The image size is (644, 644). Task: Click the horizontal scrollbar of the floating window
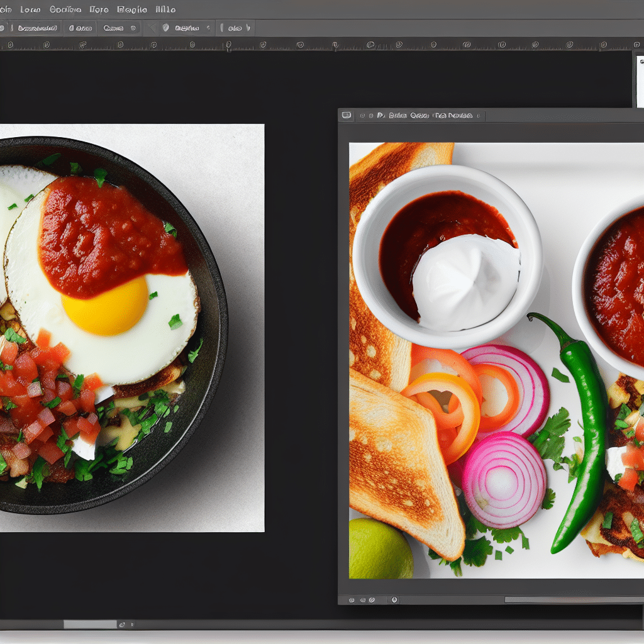tap(566, 600)
